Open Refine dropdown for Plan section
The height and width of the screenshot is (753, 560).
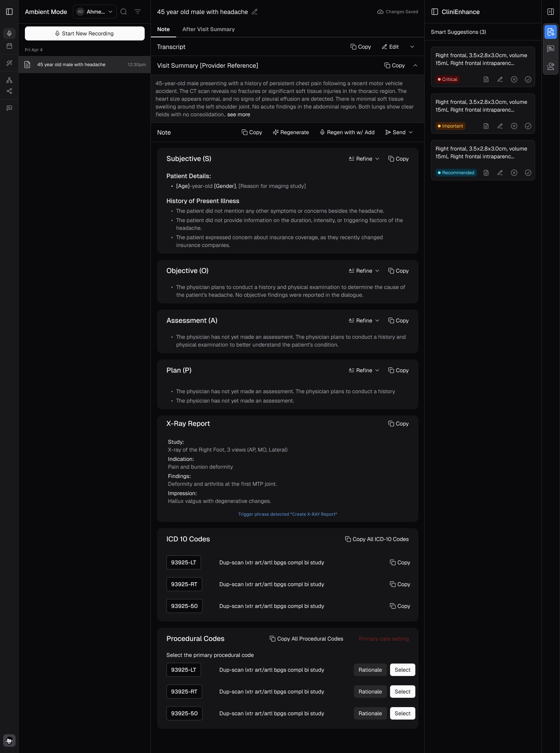coord(364,370)
